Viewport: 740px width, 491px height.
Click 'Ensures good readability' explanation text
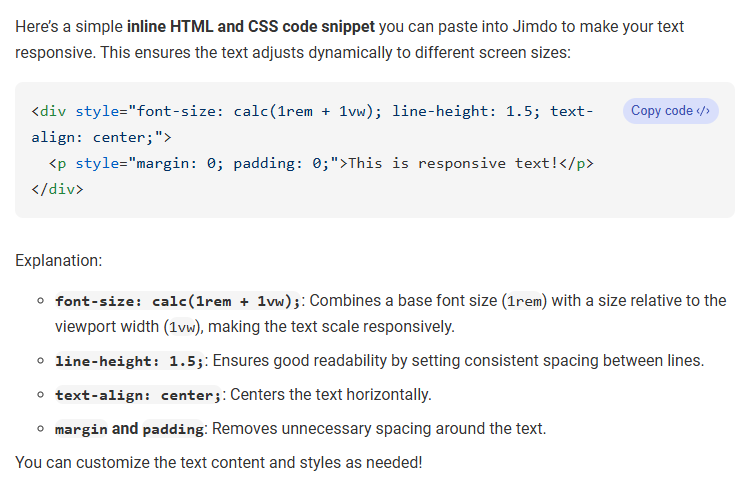pyautogui.click(x=458, y=361)
